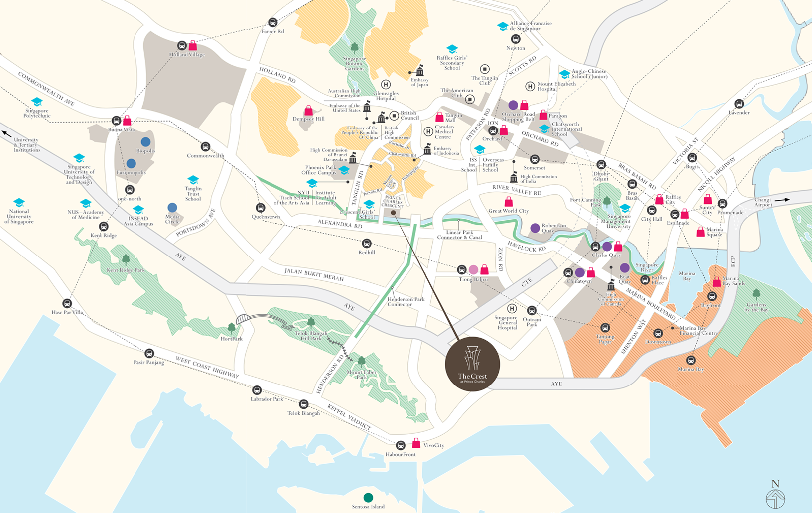Select the Dhoby Ghaut MRT icon
Screen dimensions: 812x513
pyautogui.click(x=601, y=165)
